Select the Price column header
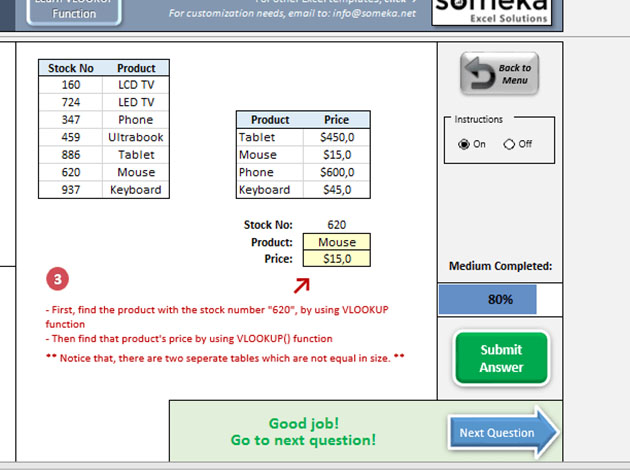Screen dimensions: 630x473 [337, 120]
